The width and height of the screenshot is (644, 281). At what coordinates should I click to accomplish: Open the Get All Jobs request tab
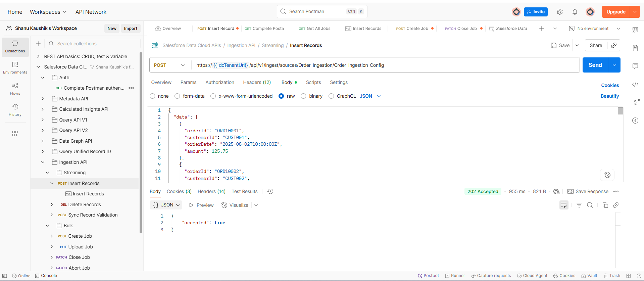tap(314, 29)
